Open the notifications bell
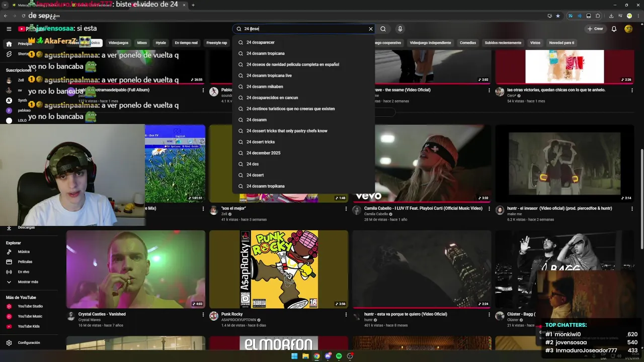This screenshot has width=644, height=362. tap(614, 29)
